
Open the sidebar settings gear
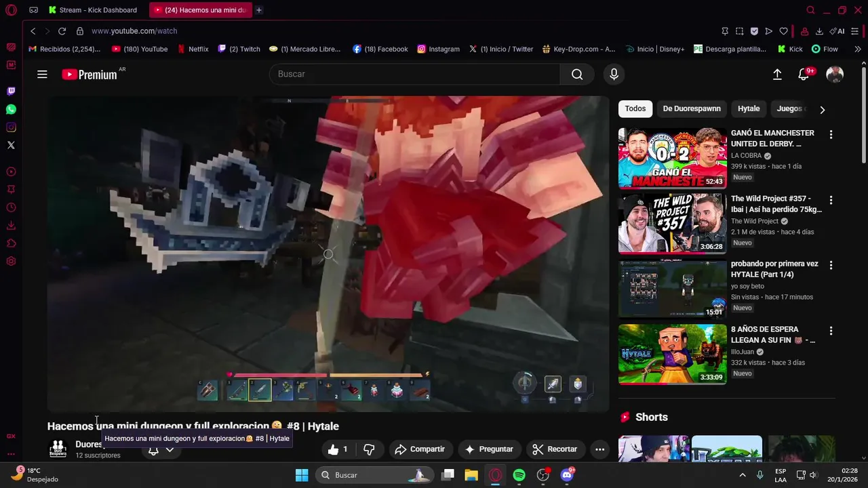point(11,262)
